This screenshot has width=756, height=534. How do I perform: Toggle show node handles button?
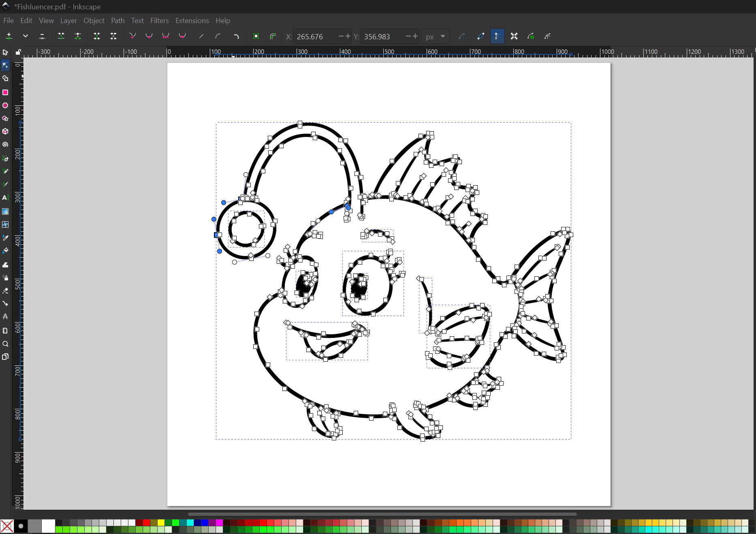497,36
